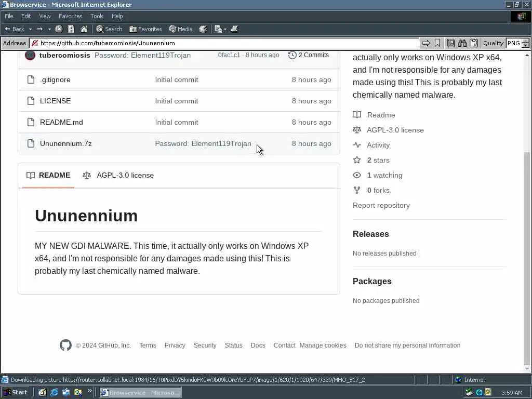The width and height of the screenshot is (532, 399).
Task: Refresh the page with Refresh icon
Action: click(71, 29)
